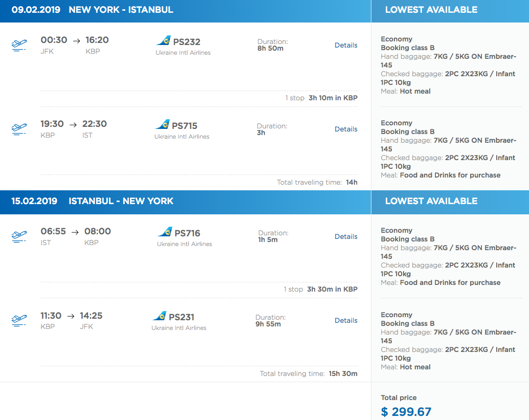Click the plane icon beside flight PS716
The height and width of the screenshot is (420, 529).
(19, 236)
